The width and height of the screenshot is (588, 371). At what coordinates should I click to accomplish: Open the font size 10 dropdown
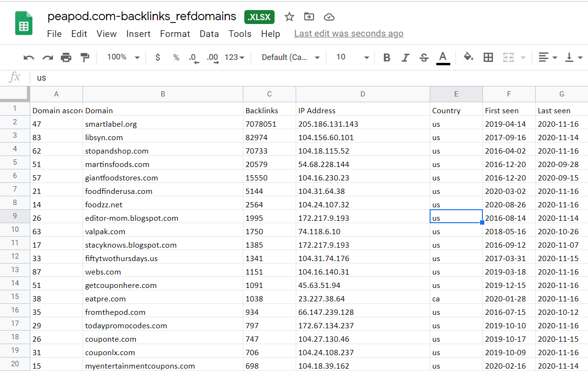tap(352, 58)
